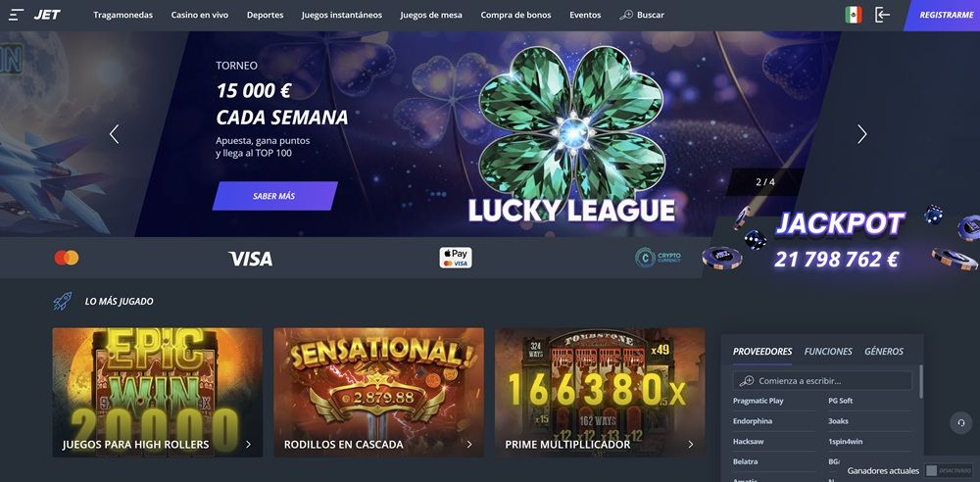The width and height of the screenshot is (980, 482).
Task: Toggle the Ganadores actuales switch
Action: point(948,471)
